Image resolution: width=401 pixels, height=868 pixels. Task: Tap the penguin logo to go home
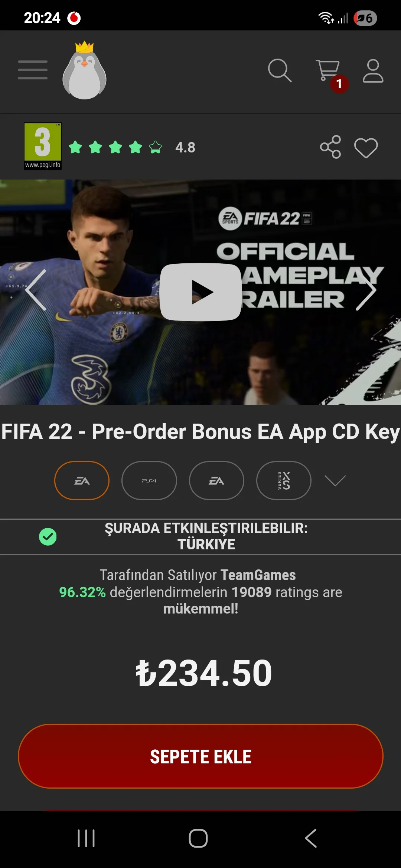pyautogui.click(x=85, y=70)
